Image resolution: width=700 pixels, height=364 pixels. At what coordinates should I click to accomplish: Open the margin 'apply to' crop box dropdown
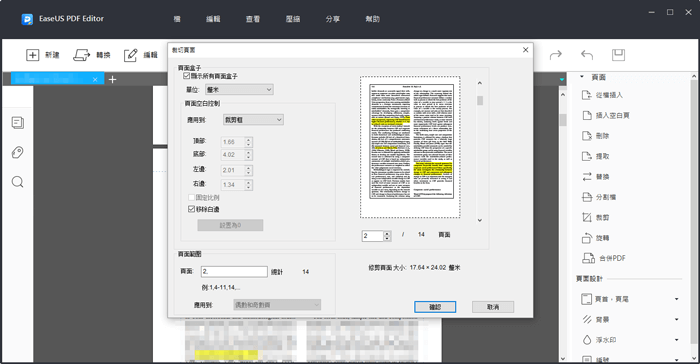[253, 120]
